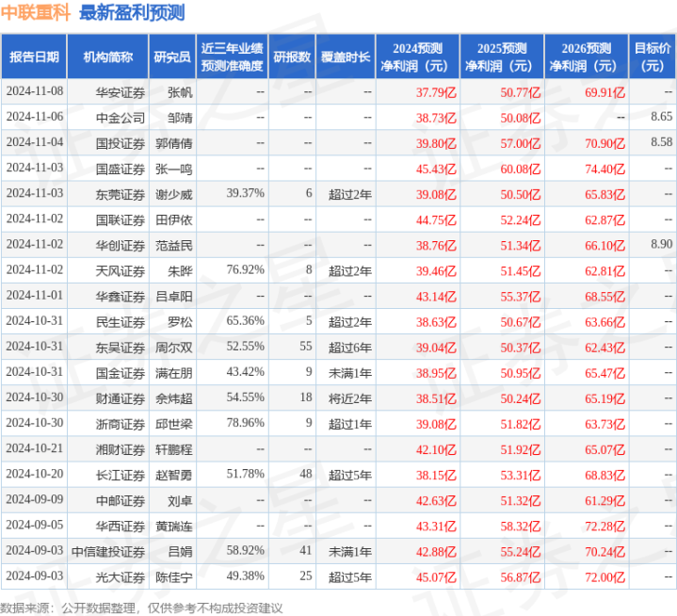Click analyst name 赵智勇
The image size is (677, 616).
(174, 475)
